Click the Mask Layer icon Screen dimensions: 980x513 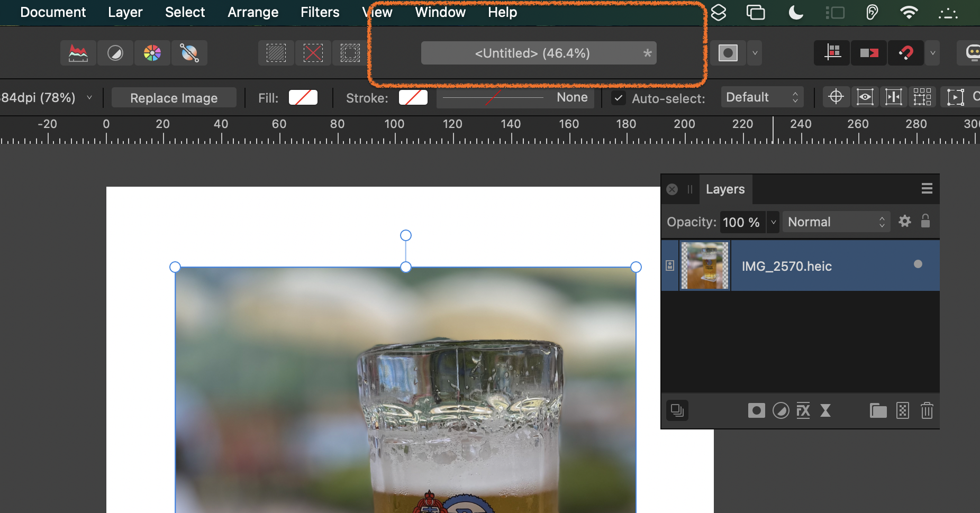click(x=757, y=410)
